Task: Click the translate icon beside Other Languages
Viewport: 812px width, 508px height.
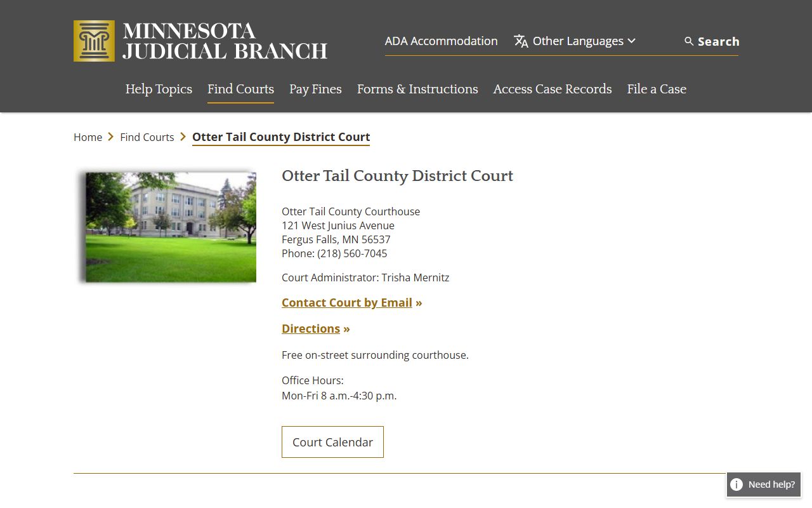Action: coord(521,41)
